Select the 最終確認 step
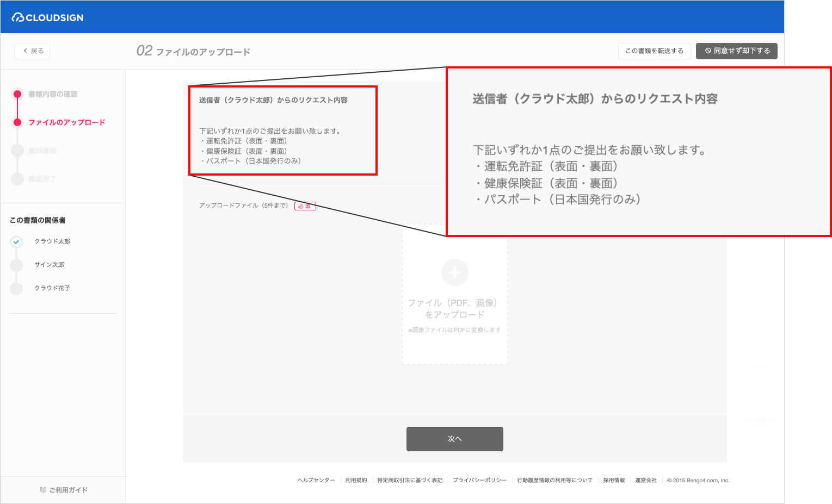Viewport: 832px width, 504px height. point(42,151)
